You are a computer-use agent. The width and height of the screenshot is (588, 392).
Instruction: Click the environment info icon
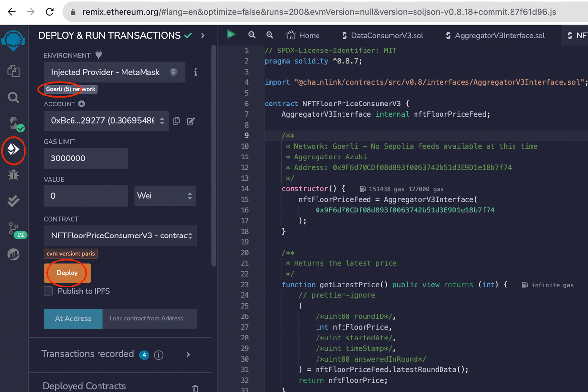pyautogui.click(x=196, y=72)
